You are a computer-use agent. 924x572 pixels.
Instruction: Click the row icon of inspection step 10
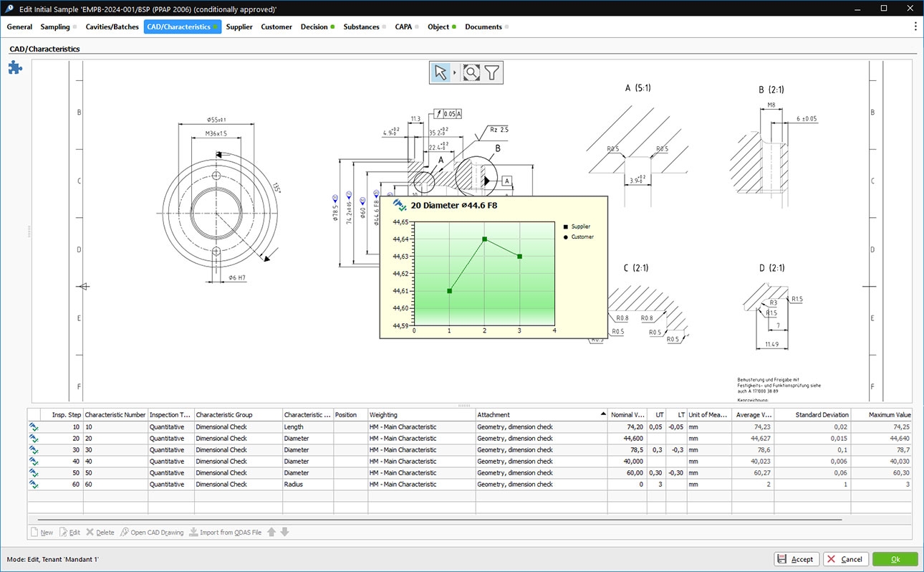34,427
